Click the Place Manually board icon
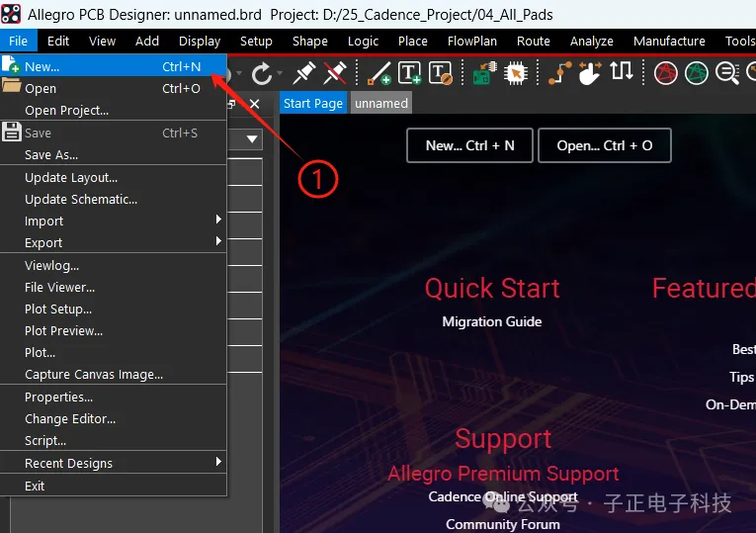This screenshot has height=533, width=756. 485,73
